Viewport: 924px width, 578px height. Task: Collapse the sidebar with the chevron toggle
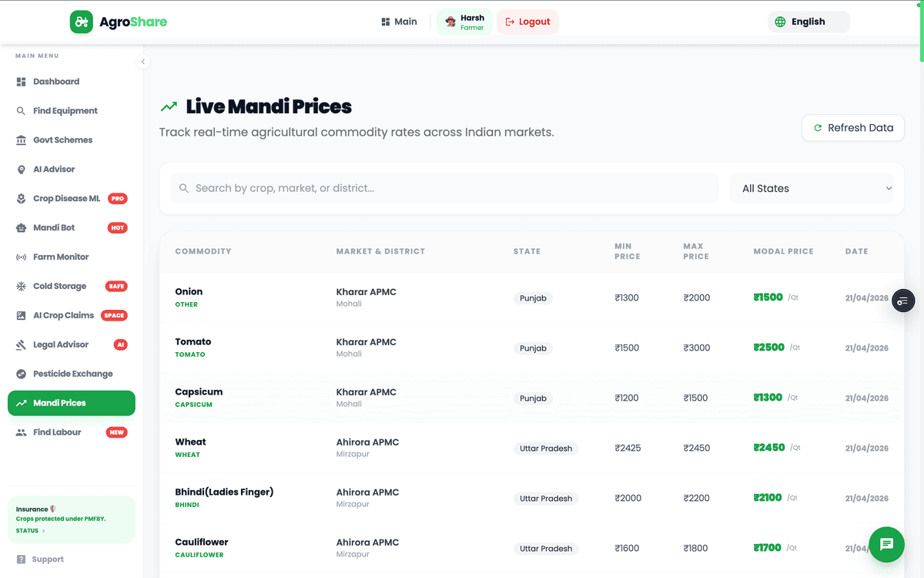(x=143, y=62)
